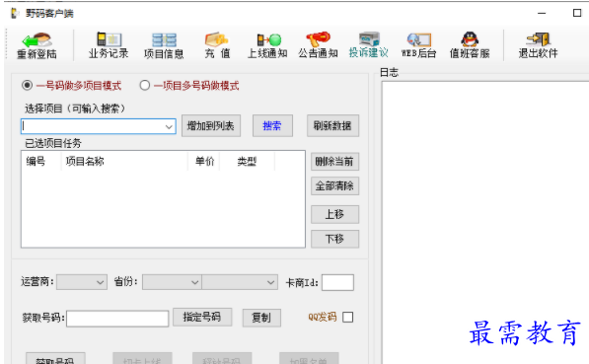Minimize the 野码客户端 window
This screenshot has width=589, height=364.
pos(542,13)
